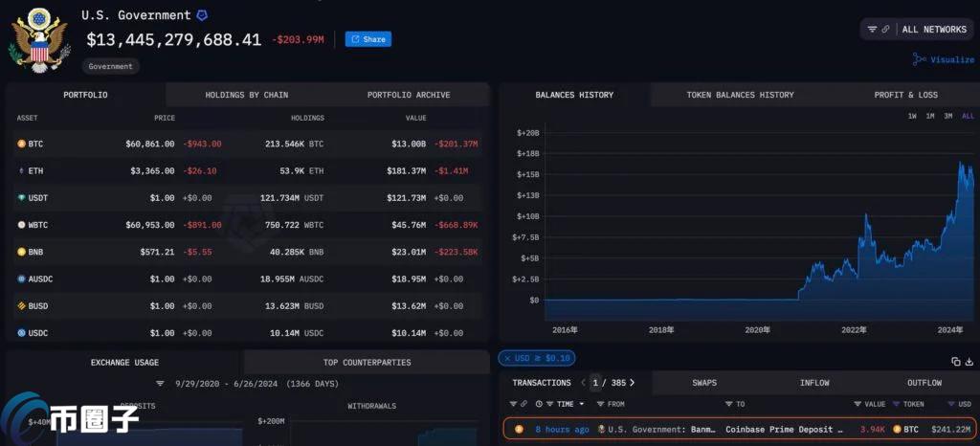Click the page number field showing 1

(595, 382)
